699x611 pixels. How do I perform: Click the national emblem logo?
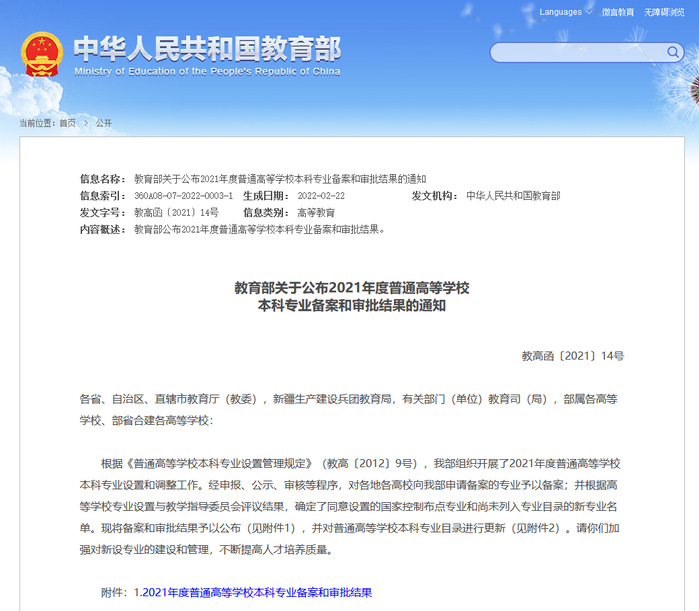(41, 53)
